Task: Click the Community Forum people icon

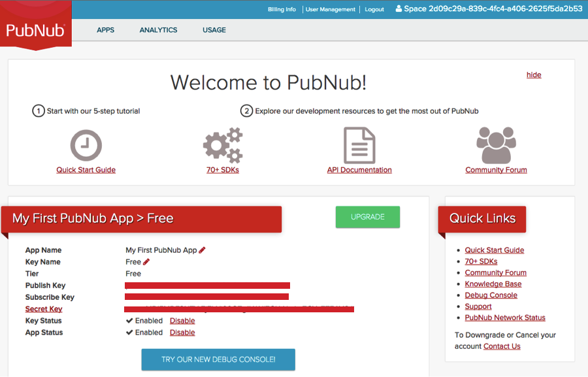Action: click(496, 145)
